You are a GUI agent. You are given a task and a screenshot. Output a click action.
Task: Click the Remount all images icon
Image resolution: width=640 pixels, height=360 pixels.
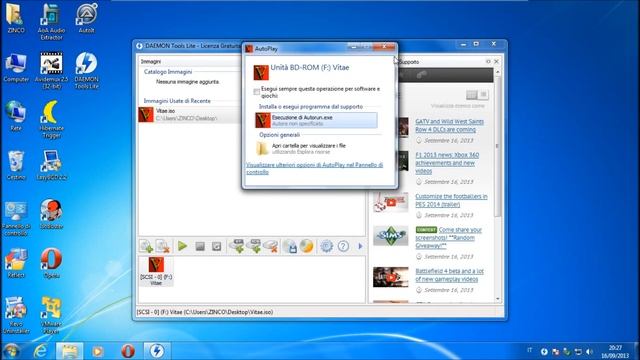[217, 246]
